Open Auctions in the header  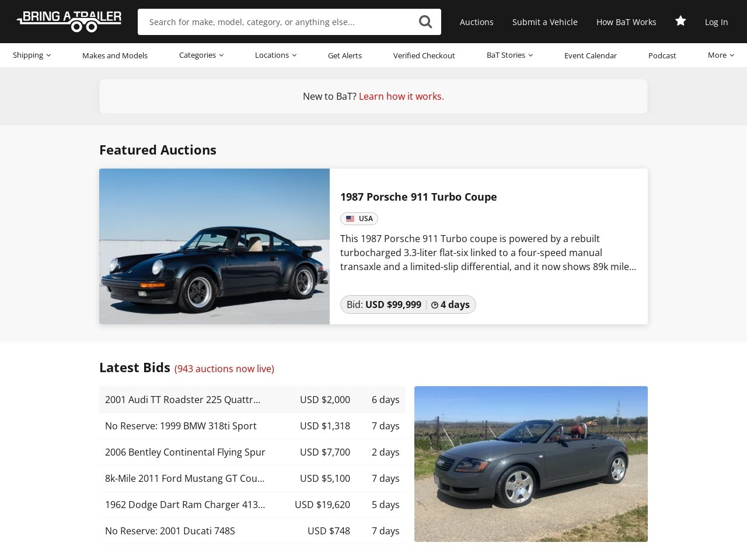point(476,22)
